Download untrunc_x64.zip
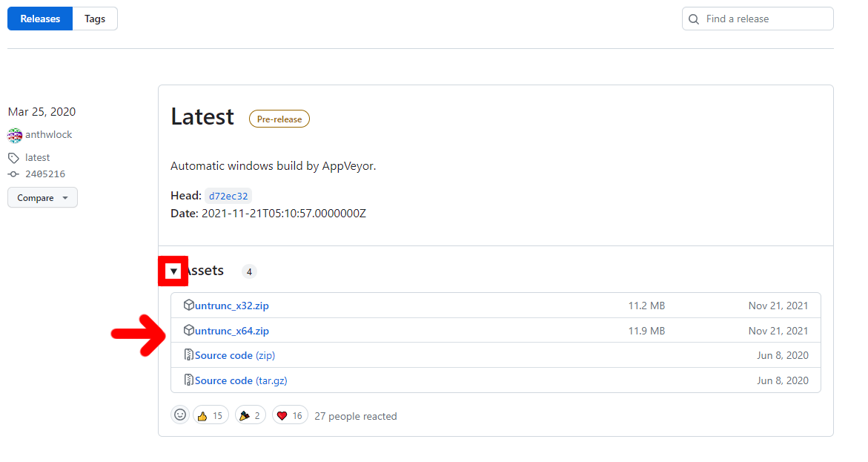 231,330
